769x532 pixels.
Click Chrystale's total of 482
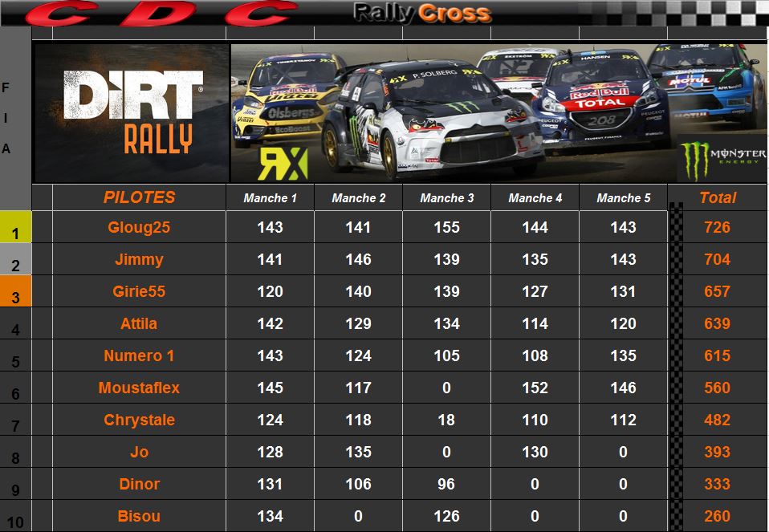pos(718,420)
